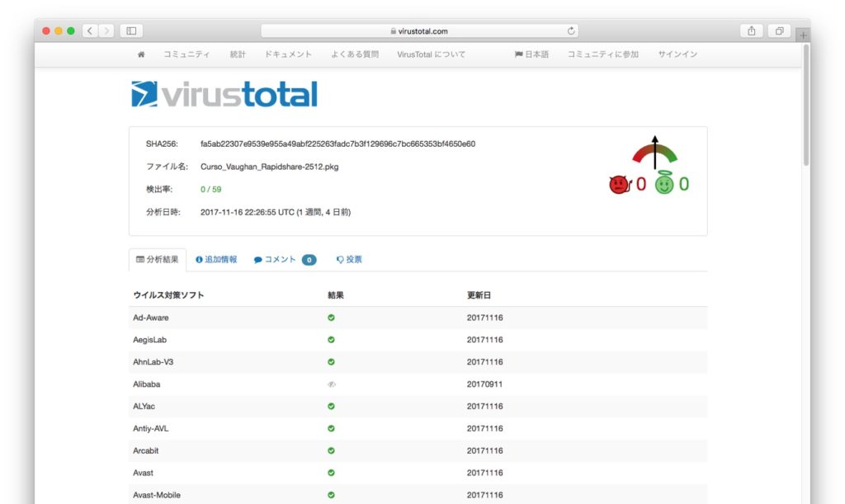Click the Ad-Aware green check result
845x504 pixels.
point(331,318)
